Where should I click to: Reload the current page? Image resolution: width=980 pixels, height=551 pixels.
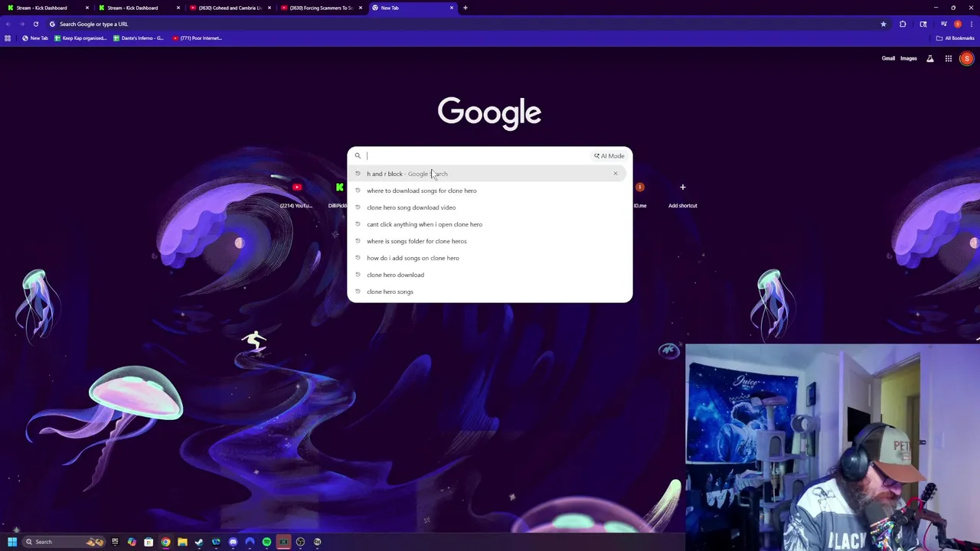point(36,24)
